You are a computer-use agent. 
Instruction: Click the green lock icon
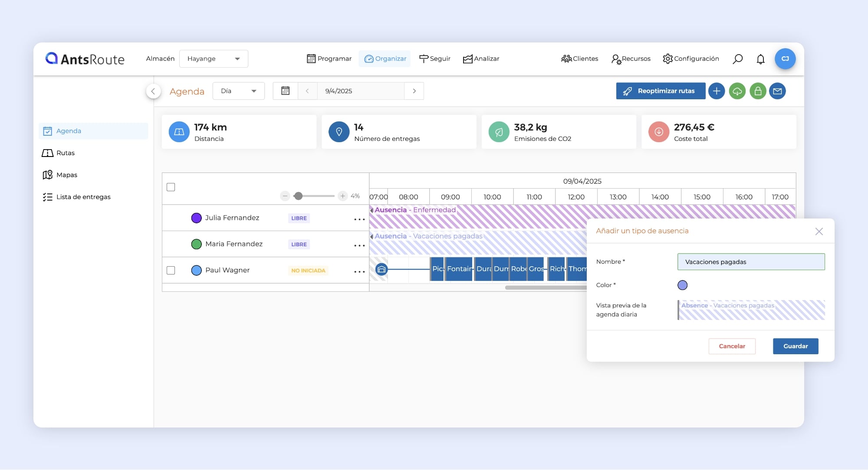(757, 91)
